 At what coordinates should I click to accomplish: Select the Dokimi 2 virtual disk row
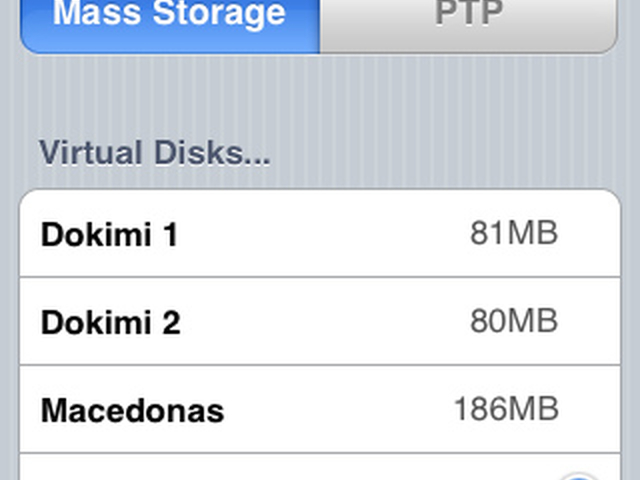pyautogui.click(x=320, y=322)
